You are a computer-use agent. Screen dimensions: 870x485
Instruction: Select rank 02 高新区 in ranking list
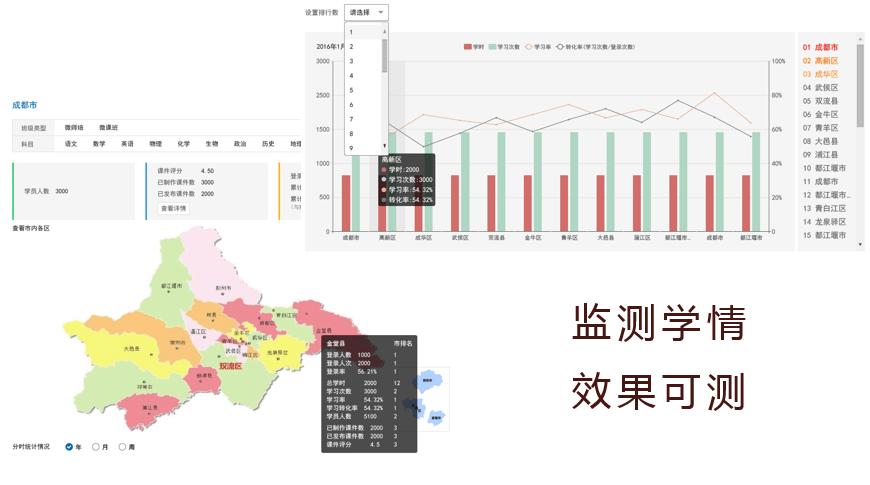(820, 60)
